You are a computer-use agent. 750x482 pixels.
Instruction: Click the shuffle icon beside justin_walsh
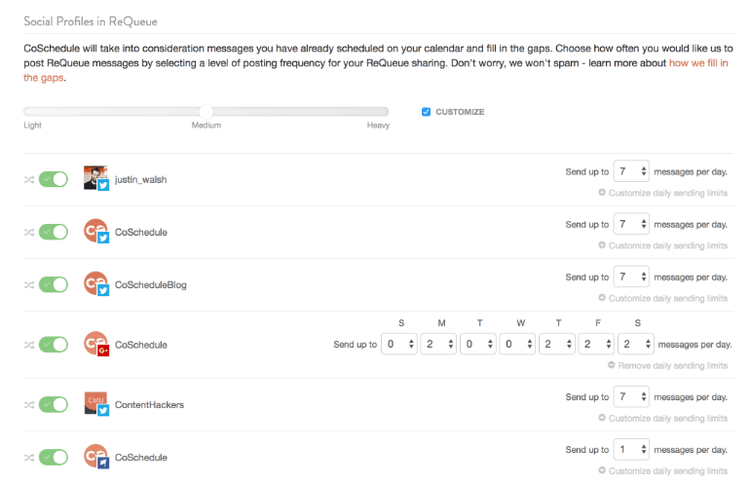[x=29, y=180]
